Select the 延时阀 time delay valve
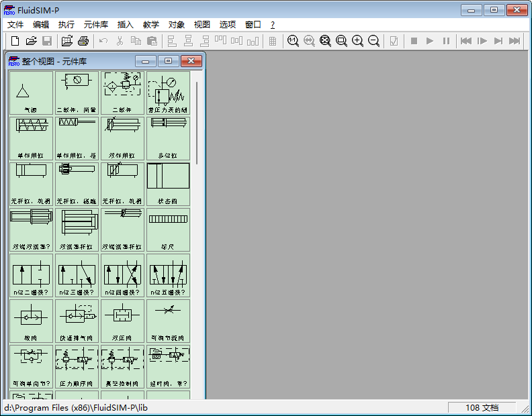Screen dimensions: 532x416 [x=169, y=366]
